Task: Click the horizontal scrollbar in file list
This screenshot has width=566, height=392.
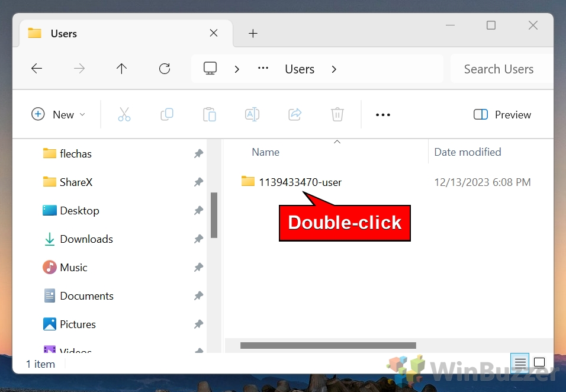Action: coord(328,346)
